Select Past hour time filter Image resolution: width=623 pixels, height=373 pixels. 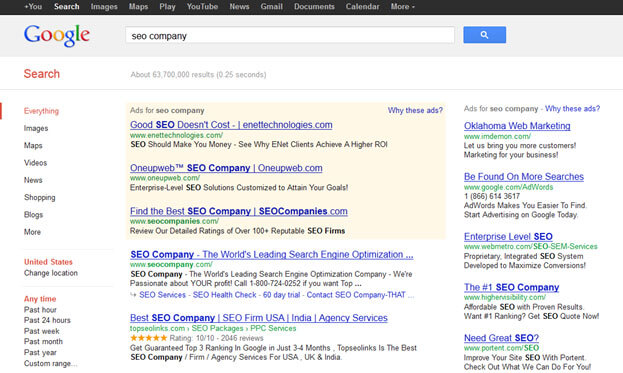coord(40,310)
